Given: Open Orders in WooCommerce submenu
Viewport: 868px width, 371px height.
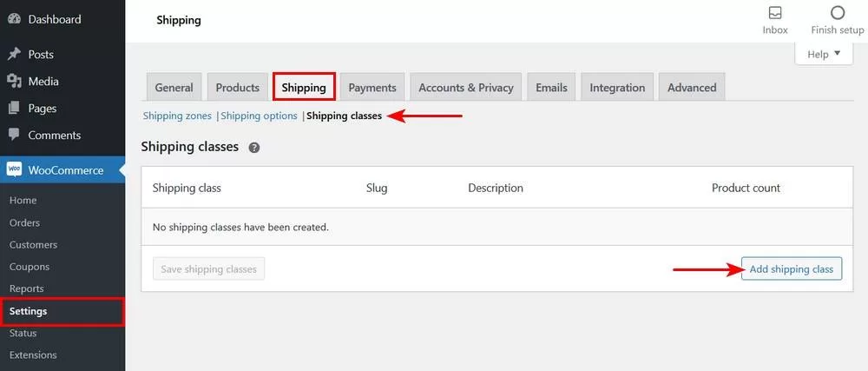Looking at the screenshot, I should 24,222.
